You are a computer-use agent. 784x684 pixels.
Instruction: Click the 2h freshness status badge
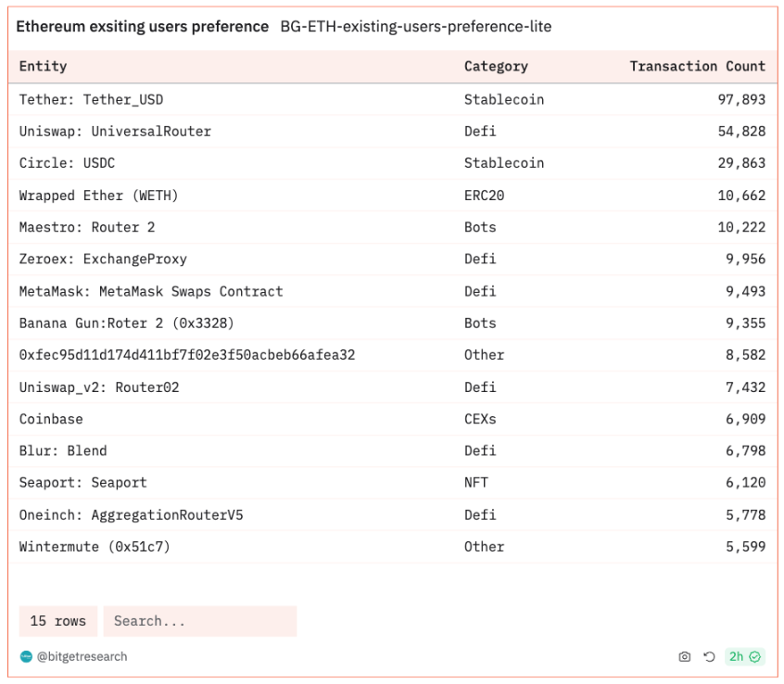[x=744, y=657]
